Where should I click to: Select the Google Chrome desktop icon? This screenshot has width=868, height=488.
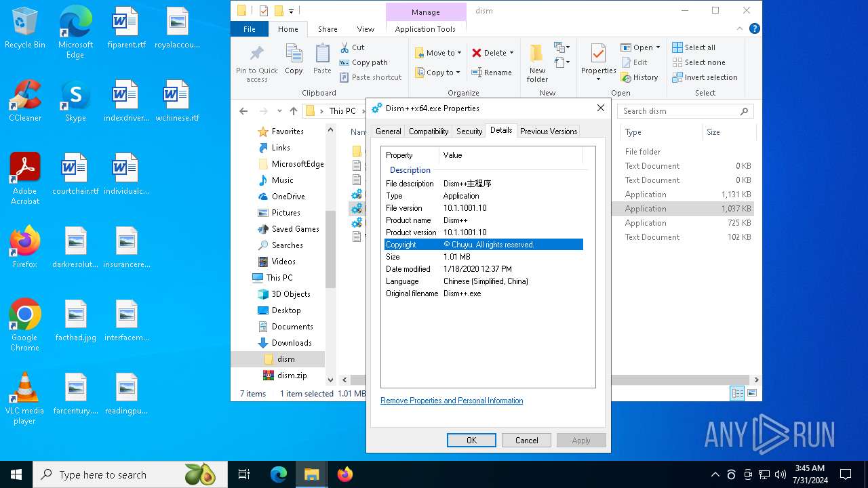tap(24, 325)
